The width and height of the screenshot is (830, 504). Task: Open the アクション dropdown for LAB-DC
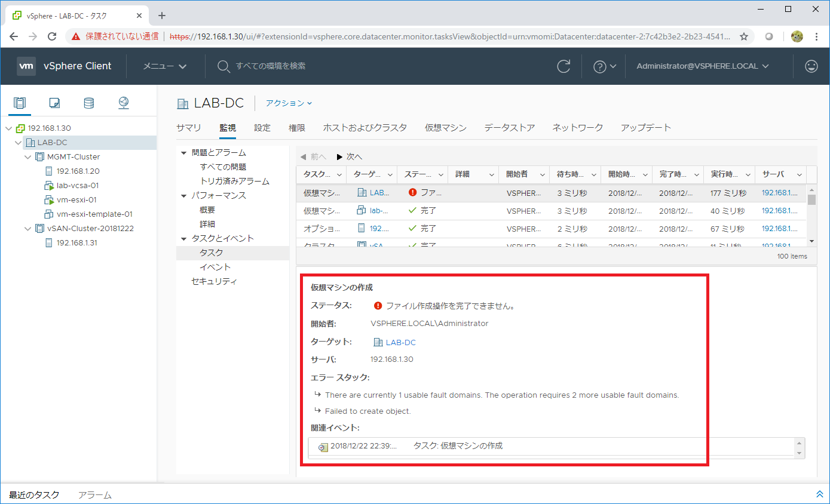[x=289, y=103]
